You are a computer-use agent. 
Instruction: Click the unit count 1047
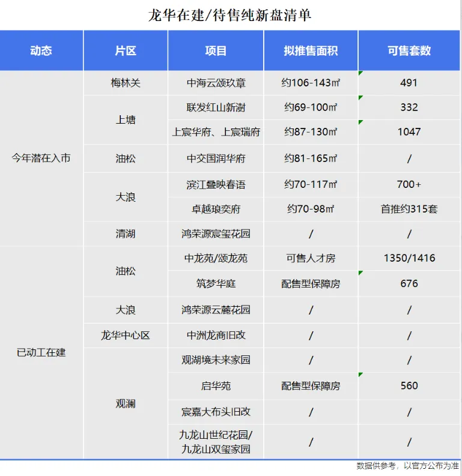pos(409,132)
